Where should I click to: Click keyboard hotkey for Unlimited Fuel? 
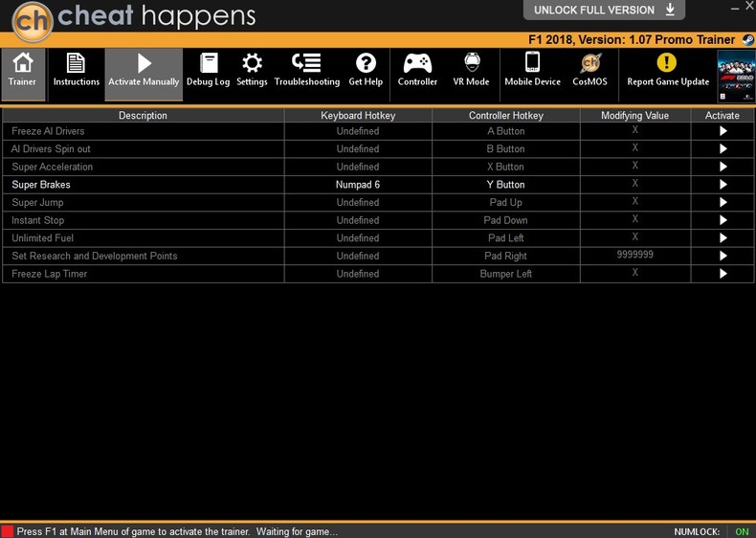[358, 237]
